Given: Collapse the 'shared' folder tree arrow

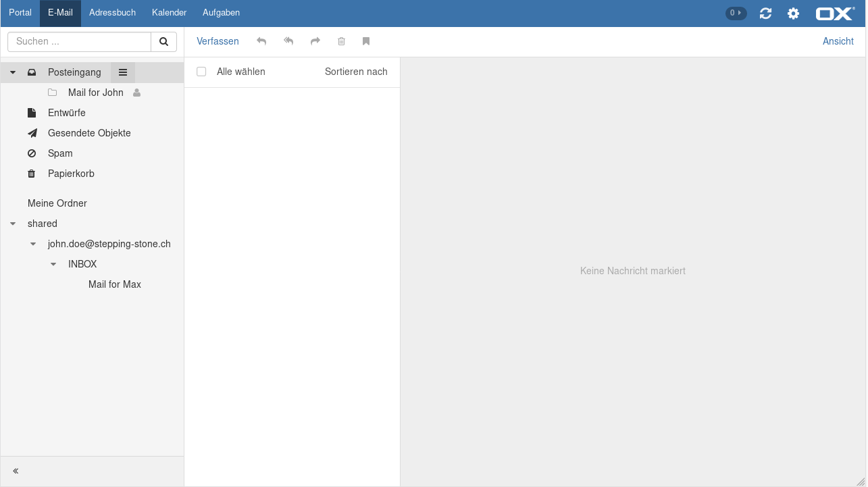Looking at the screenshot, I should tap(13, 224).
